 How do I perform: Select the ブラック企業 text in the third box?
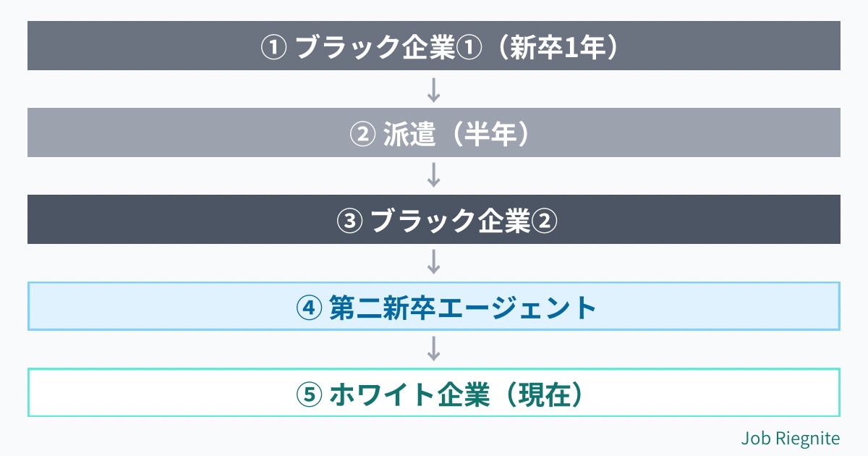click(451, 221)
